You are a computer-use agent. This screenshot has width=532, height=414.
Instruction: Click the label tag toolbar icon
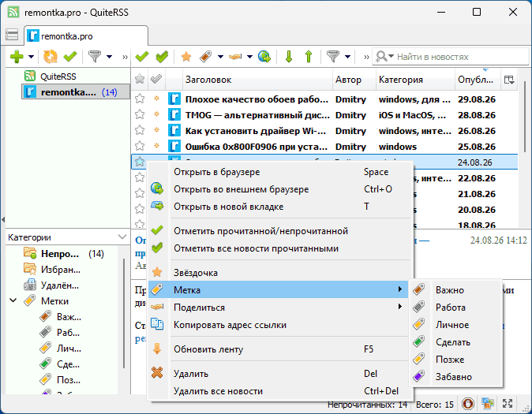205,57
